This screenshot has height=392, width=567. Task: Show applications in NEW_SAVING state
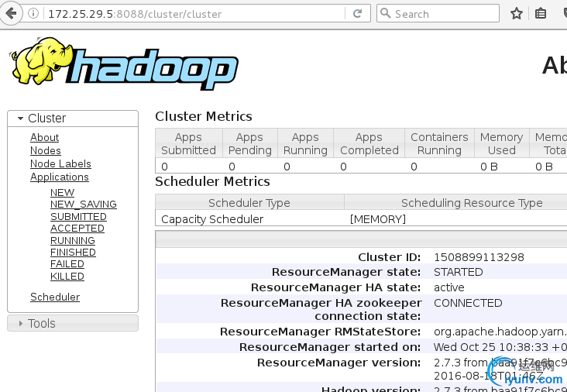click(83, 205)
